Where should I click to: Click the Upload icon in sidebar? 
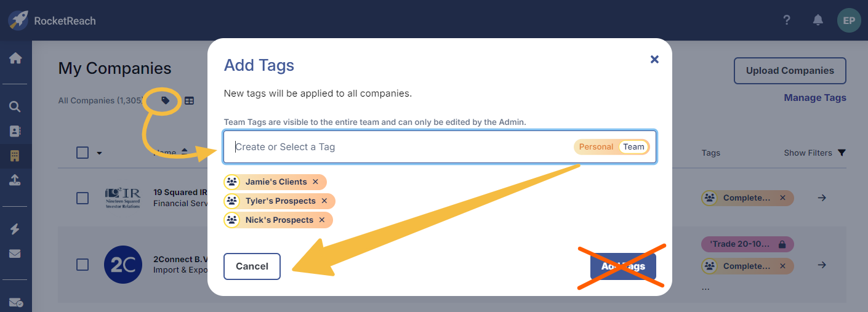coord(15,180)
